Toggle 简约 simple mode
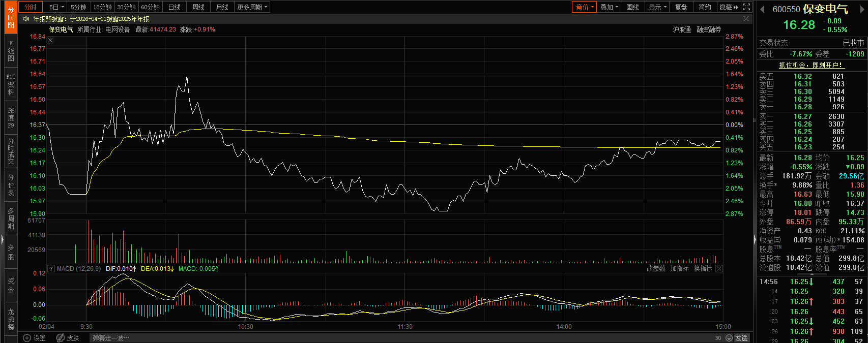The image size is (868, 343). (x=705, y=7)
